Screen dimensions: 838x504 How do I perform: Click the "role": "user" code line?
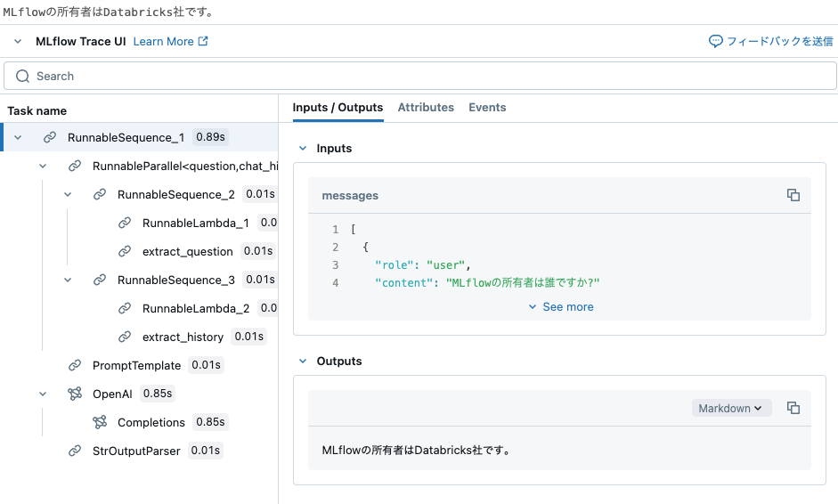(x=422, y=265)
